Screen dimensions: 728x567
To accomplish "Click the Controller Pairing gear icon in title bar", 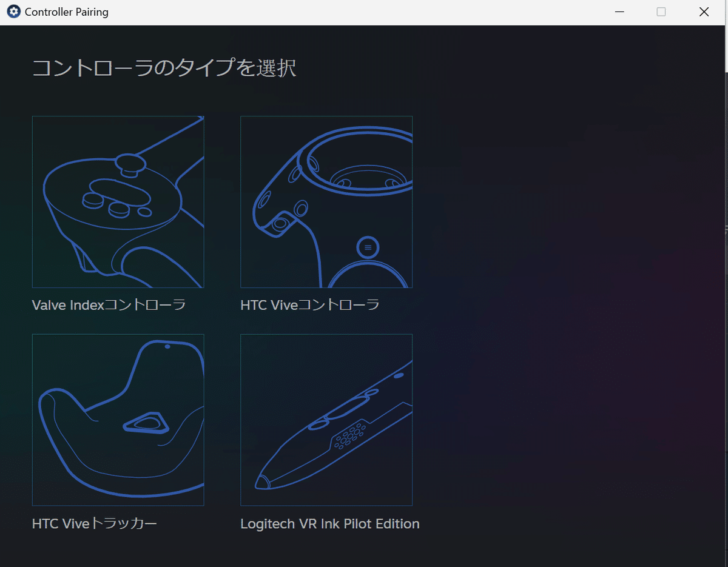I will coord(13,12).
